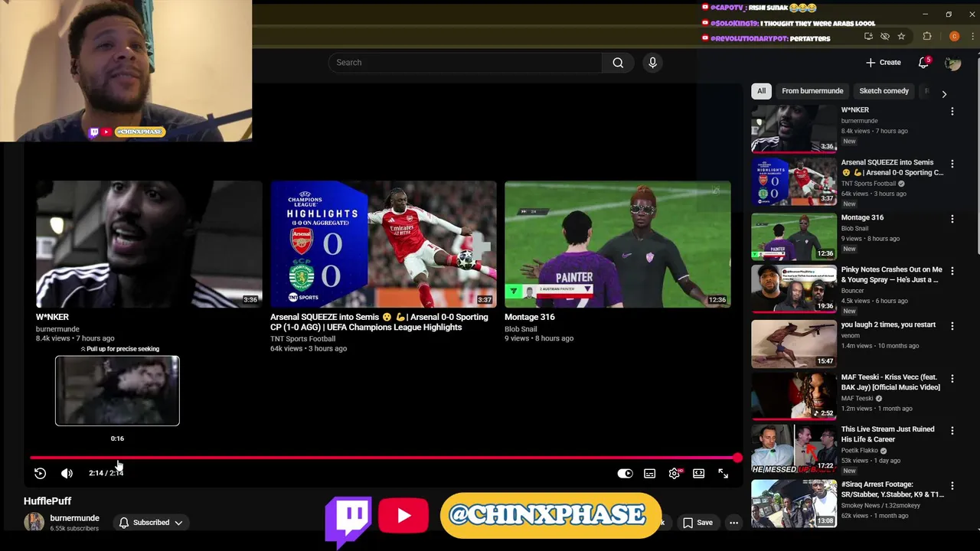Open options for MAF Teeski video
980x551 pixels.
(952, 378)
